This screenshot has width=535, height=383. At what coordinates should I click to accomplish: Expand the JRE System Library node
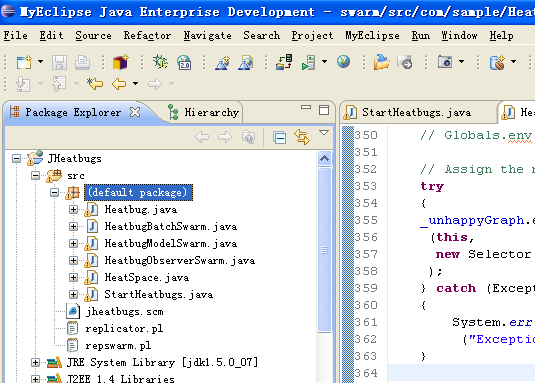point(35,362)
